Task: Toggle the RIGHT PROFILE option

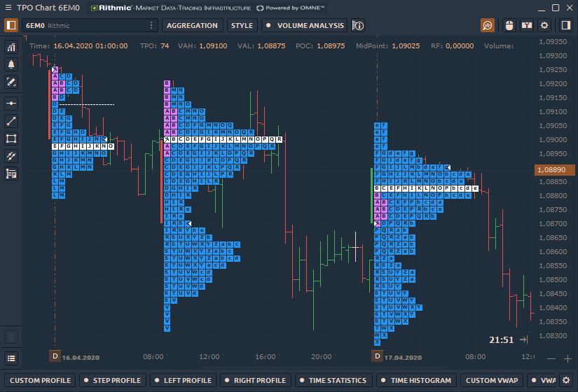Action: [256, 380]
